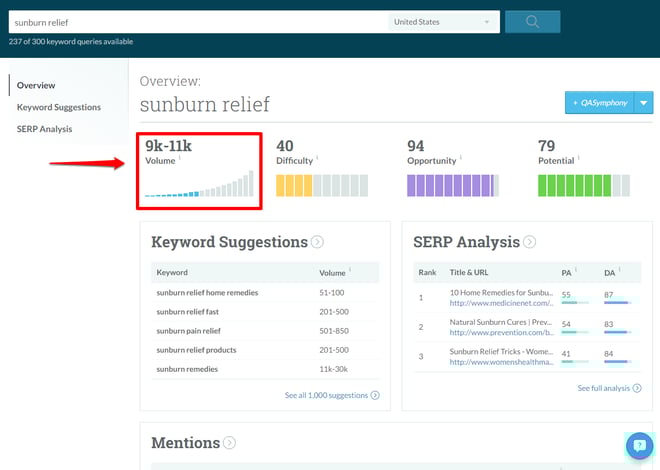This screenshot has width=660, height=470.
Task: Open the medicinenet.com result URL
Action: tap(501, 303)
